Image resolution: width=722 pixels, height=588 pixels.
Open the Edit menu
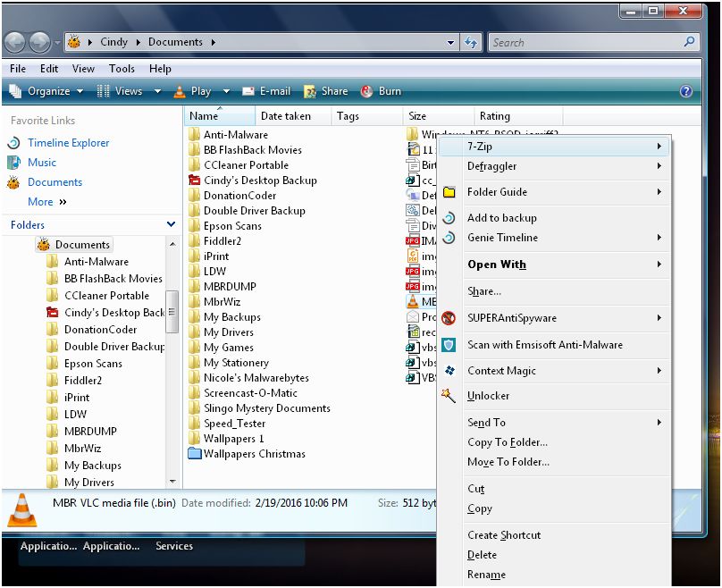49,69
